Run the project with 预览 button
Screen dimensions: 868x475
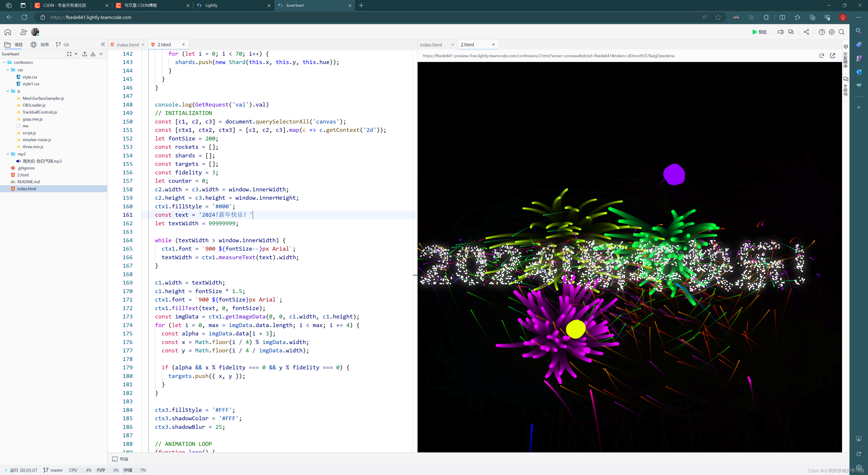click(759, 32)
